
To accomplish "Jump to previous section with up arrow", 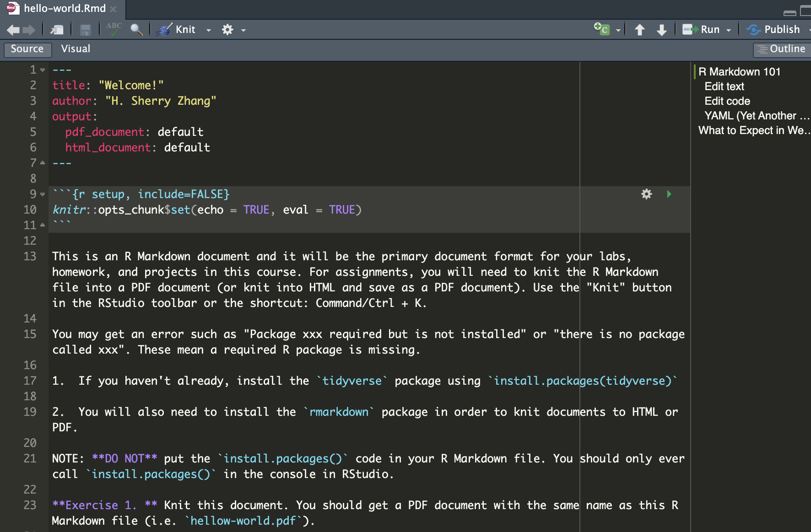I will coord(639,30).
